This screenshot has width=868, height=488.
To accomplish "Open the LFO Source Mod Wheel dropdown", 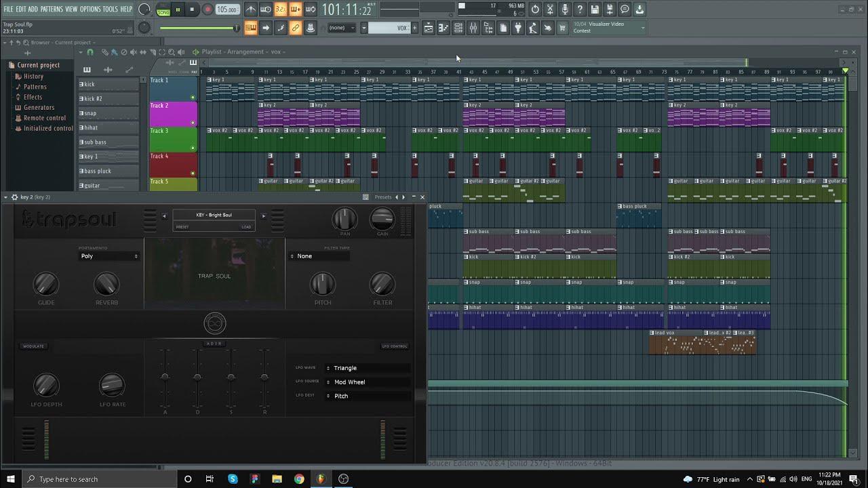I will pyautogui.click(x=367, y=382).
